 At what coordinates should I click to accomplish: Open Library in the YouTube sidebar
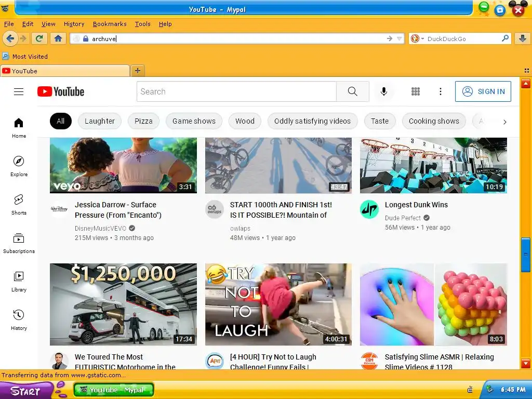point(19,282)
